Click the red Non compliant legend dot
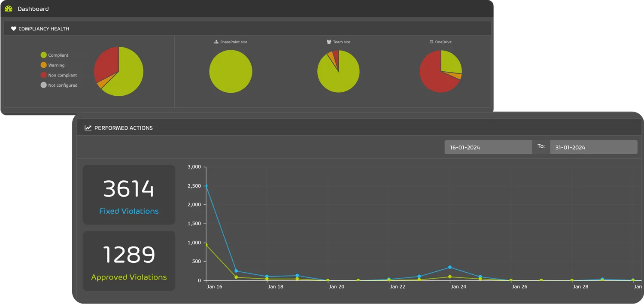Viewport: 644px width, 304px height. [x=43, y=75]
